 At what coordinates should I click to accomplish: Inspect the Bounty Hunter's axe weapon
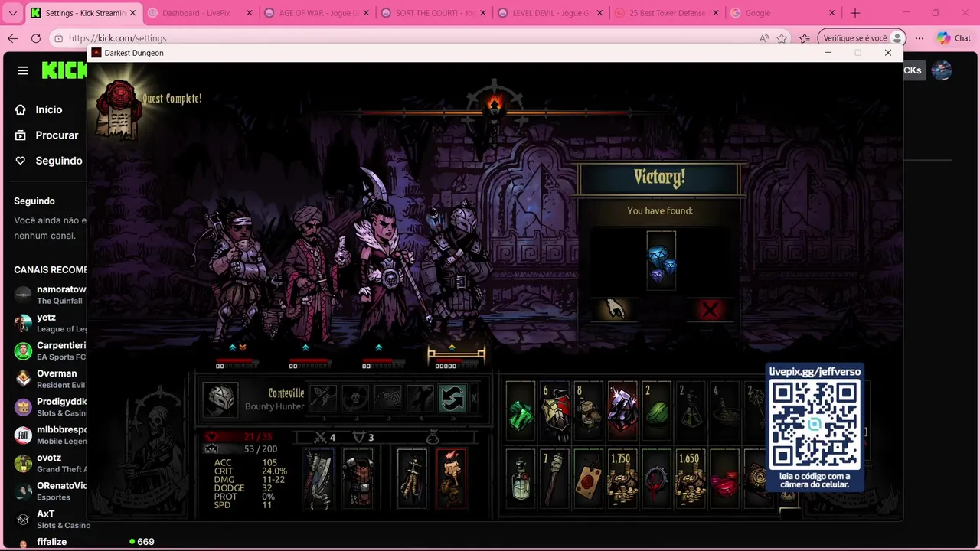click(x=319, y=478)
